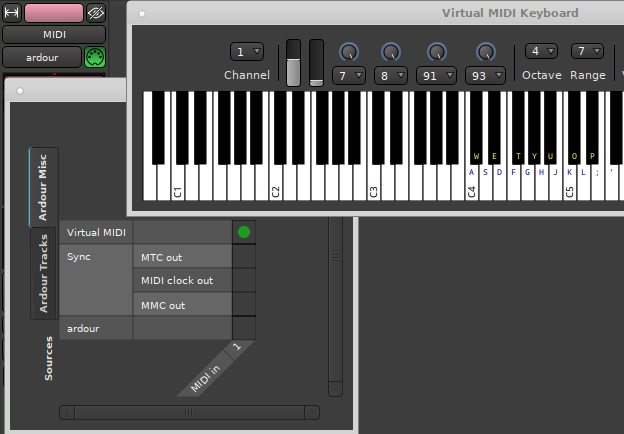The width and height of the screenshot is (624, 434).
Task: Click the track width toggle icon
Action: click(12, 13)
